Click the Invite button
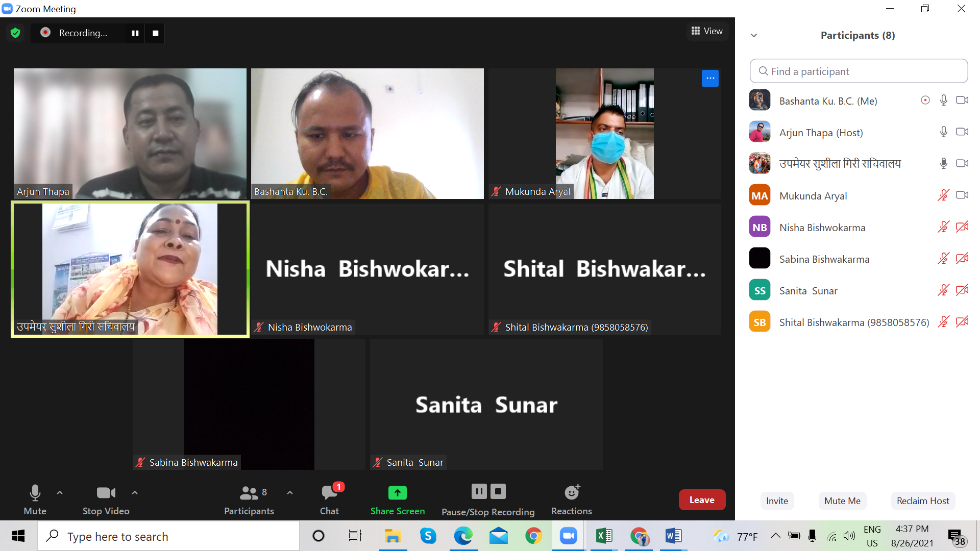This screenshot has height=551, width=980. pyautogui.click(x=776, y=500)
